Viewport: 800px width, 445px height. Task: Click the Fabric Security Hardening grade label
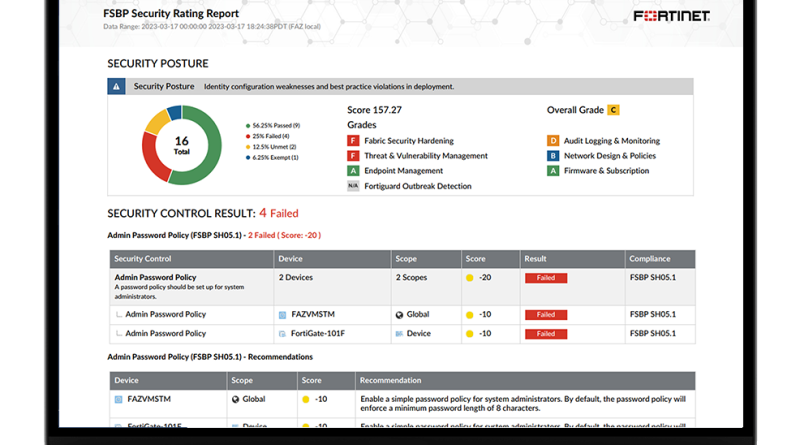point(409,141)
